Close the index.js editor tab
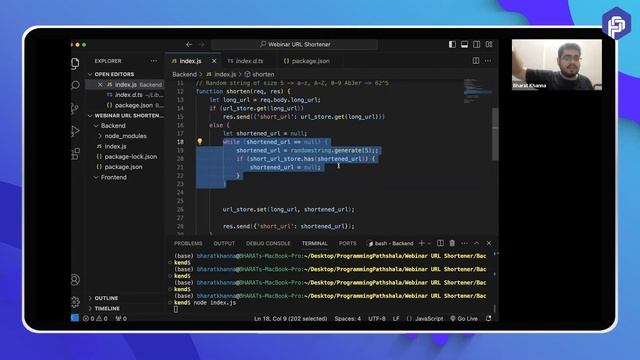640x360 pixels. click(x=214, y=61)
